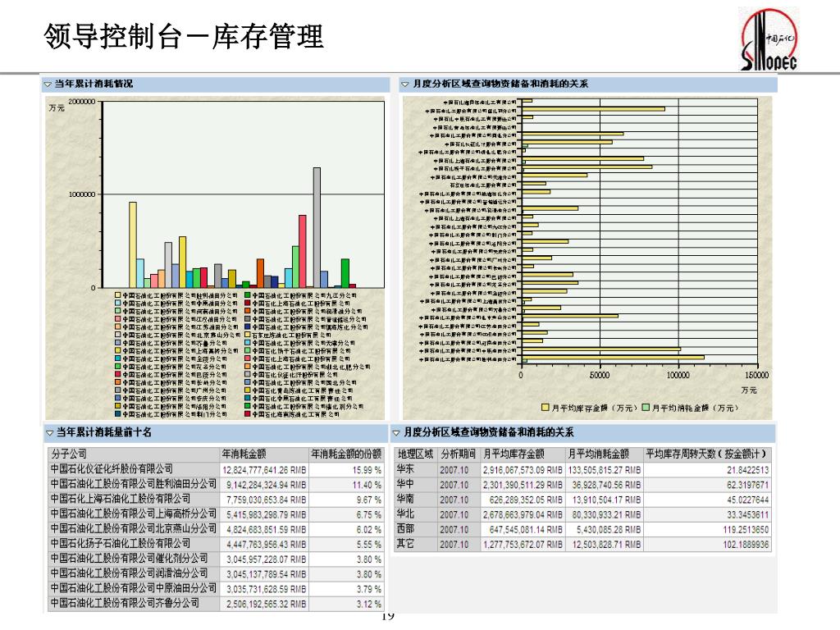
Task: Select the 华中 region row
Action: pos(584,485)
